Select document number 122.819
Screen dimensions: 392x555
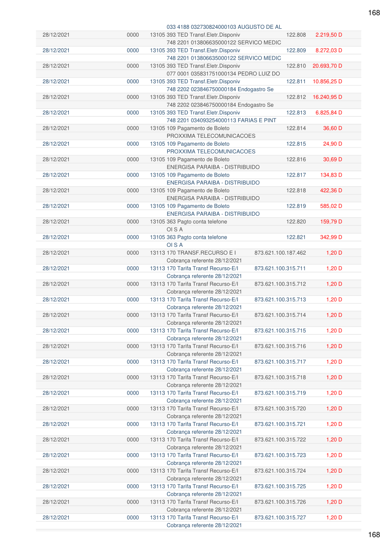pos(296,206)
